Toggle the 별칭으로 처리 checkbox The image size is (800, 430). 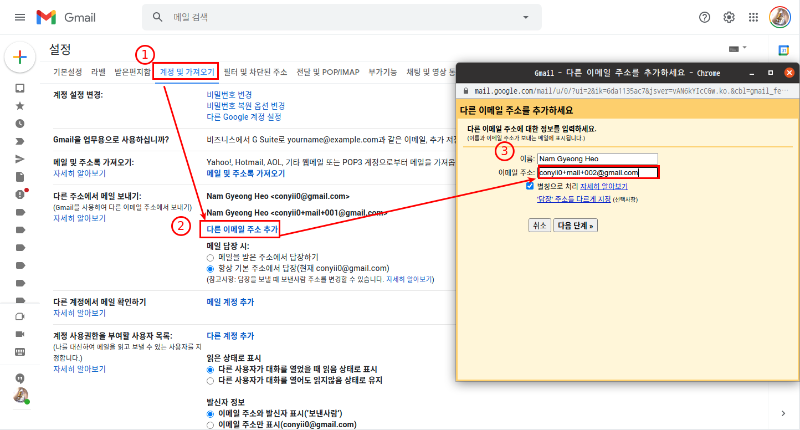(x=530, y=186)
